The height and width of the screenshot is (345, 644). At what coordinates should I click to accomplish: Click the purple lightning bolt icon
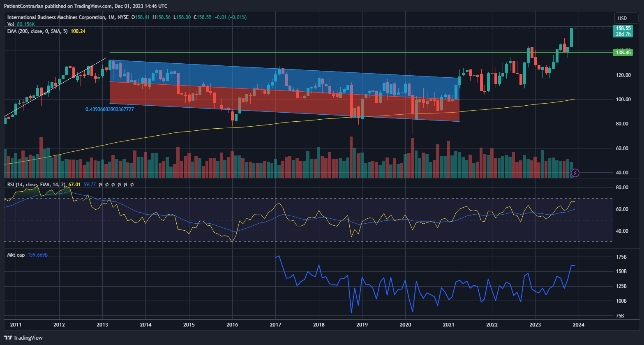point(575,173)
